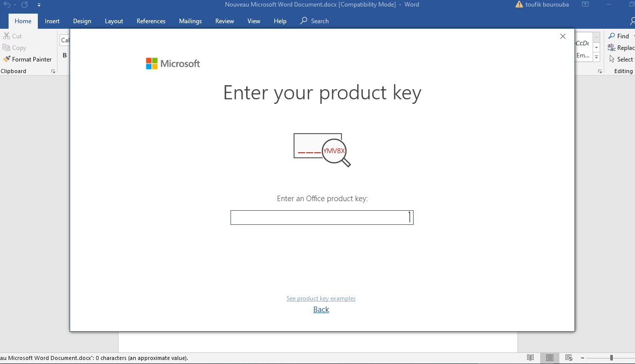The image size is (635, 364).
Task: Open the Select cursor menu
Action: (x=621, y=59)
